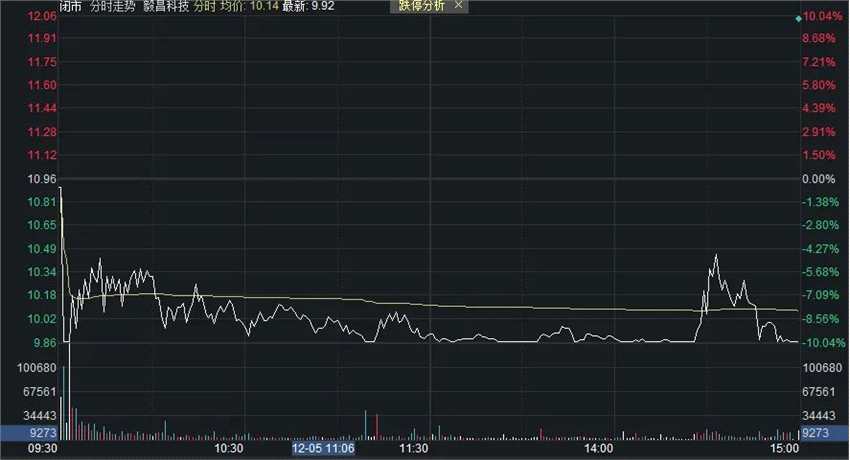
Task: Click the 均价 10.14 value
Action: [x=249, y=7]
